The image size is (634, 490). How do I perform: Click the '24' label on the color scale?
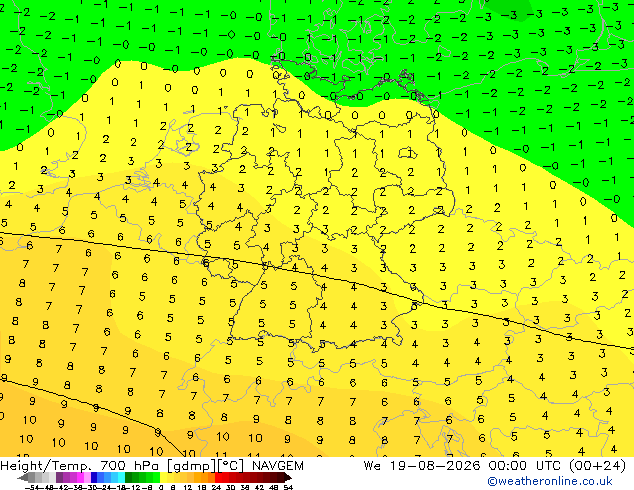click(216, 487)
